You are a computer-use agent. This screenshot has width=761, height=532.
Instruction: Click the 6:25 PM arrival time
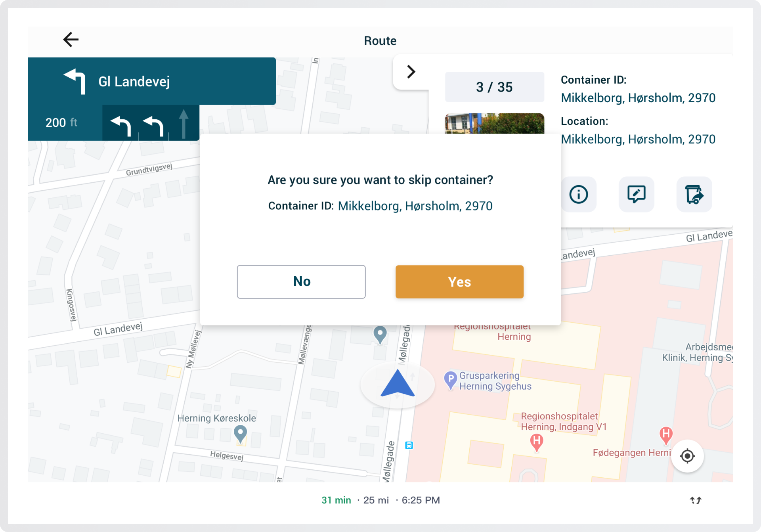coord(421,500)
